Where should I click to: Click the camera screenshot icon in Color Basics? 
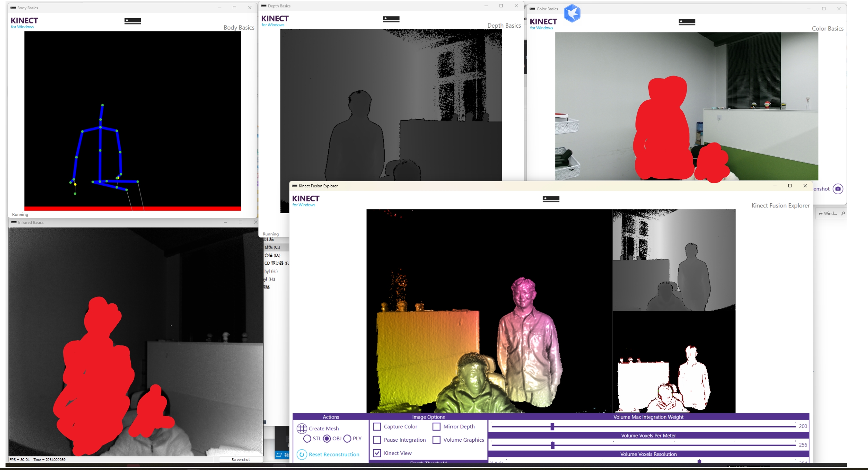[x=838, y=189]
